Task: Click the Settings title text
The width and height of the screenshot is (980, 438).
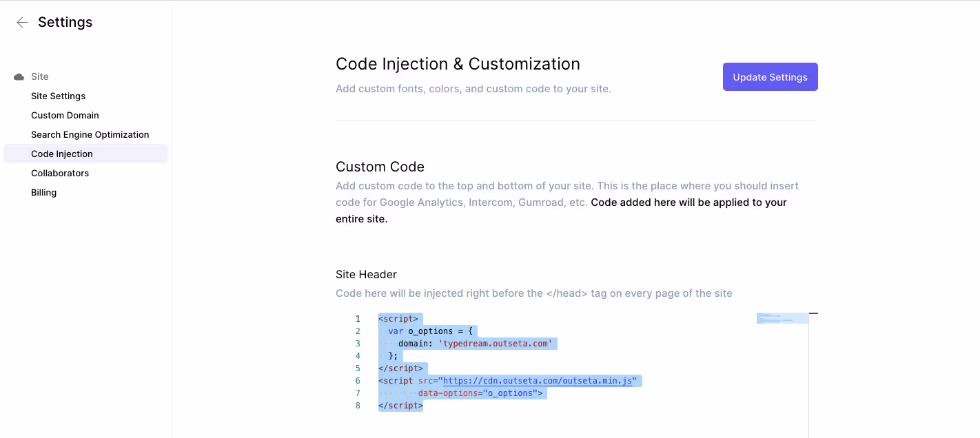Action: coord(65,23)
